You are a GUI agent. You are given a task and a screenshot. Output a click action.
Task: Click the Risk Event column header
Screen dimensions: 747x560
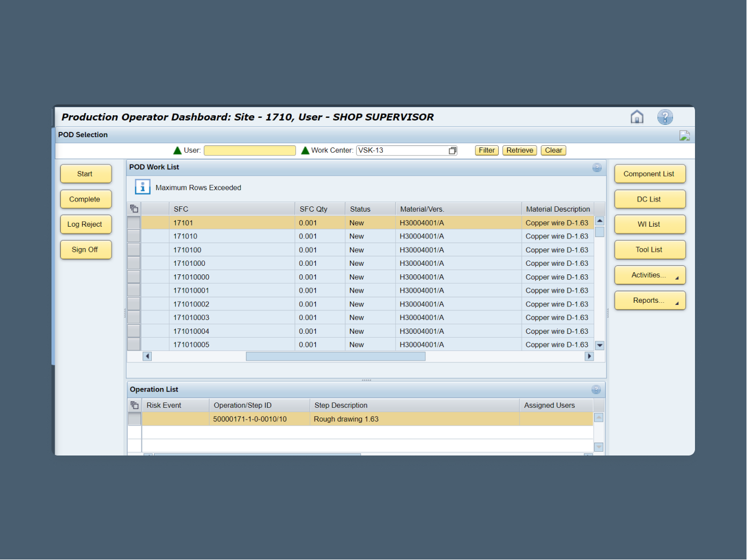(175, 405)
